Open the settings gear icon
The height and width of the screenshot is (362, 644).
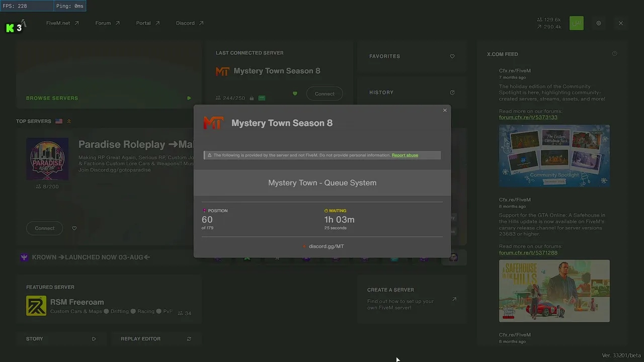[599, 23]
